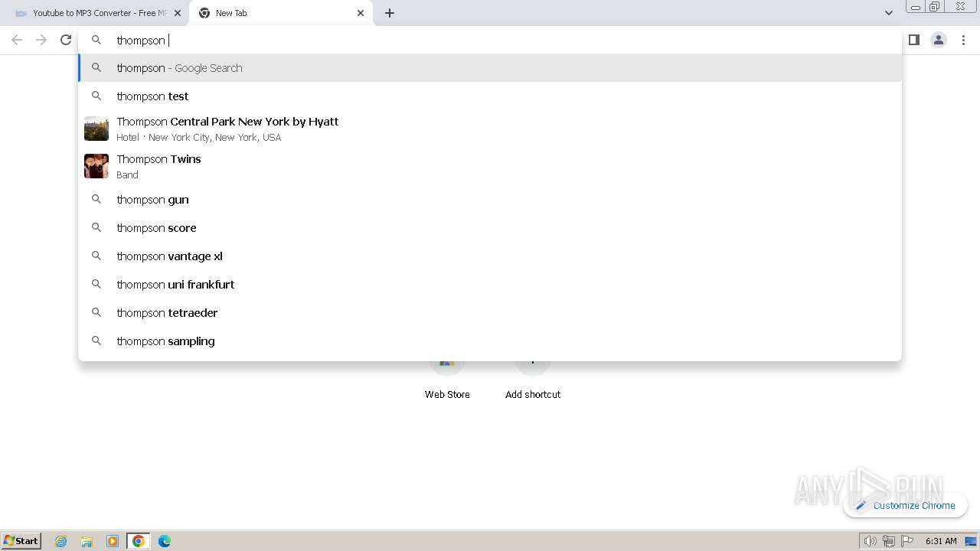Choose 'thompson - Google Search' suggestion
980x551 pixels.
pos(490,68)
